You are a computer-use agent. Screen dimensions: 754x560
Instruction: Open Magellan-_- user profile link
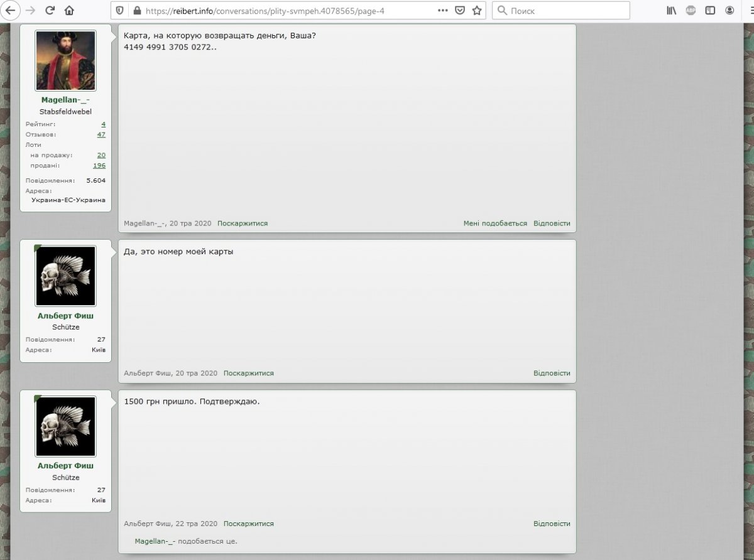pos(65,100)
